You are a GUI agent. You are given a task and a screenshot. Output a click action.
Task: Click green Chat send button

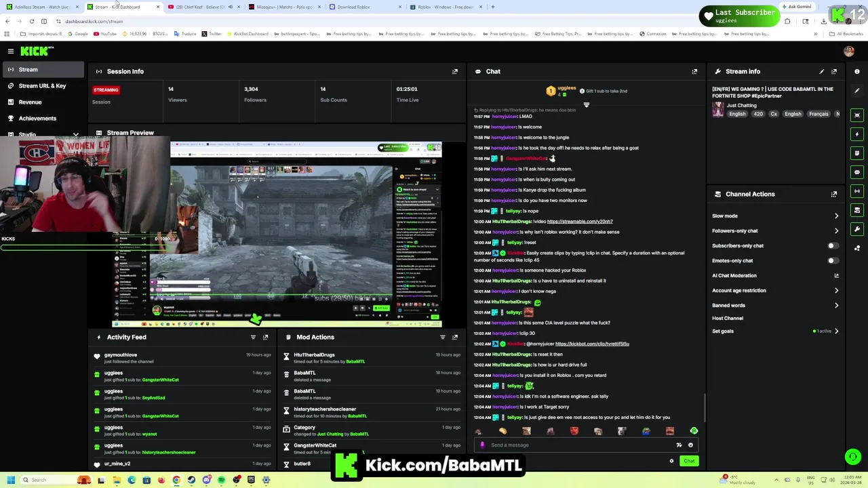(x=689, y=461)
